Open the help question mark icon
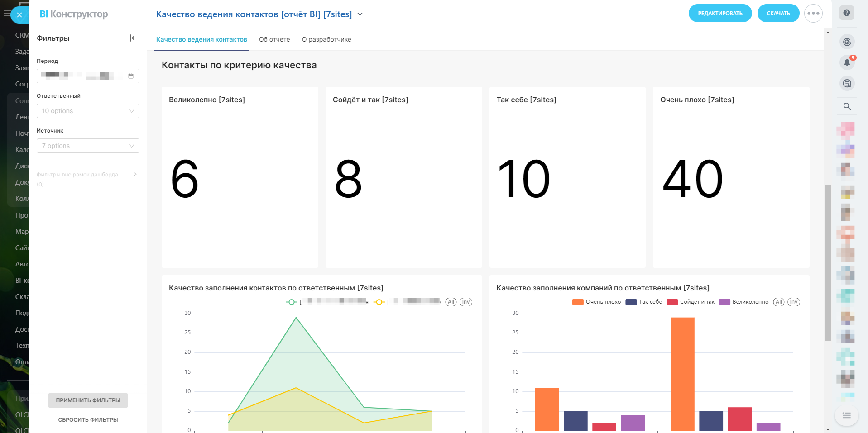Screen dimensions: 868x433 (847, 13)
